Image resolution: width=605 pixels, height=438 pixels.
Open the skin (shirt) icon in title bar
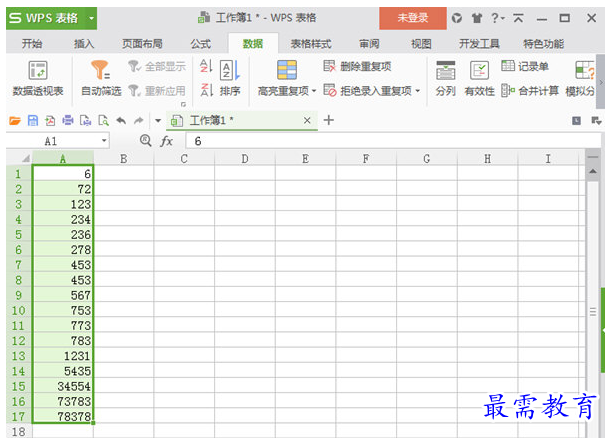[x=477, y=18]
